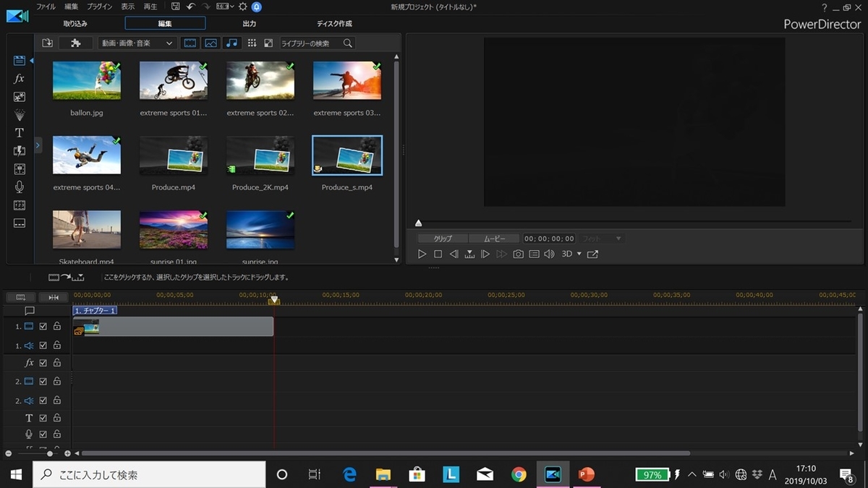Open the project aspect ratio dropdown

point(224,7)
